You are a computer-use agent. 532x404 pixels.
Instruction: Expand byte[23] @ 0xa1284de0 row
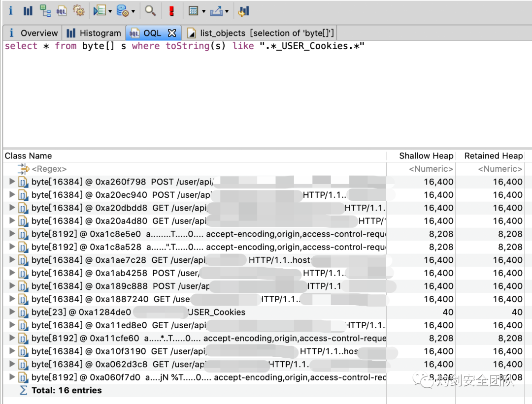(12, 312)
